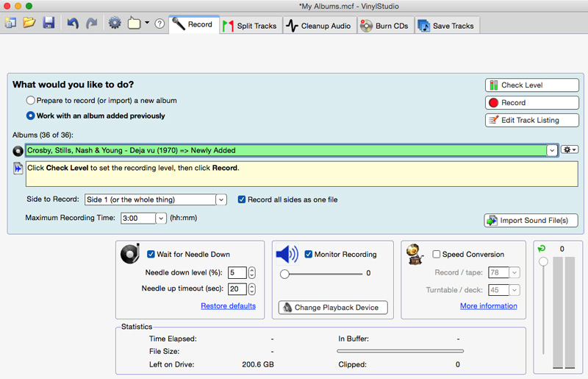Open the Side to Record dropdown
This screenshot has height=379, width=588.
click(x=220, y=199)
